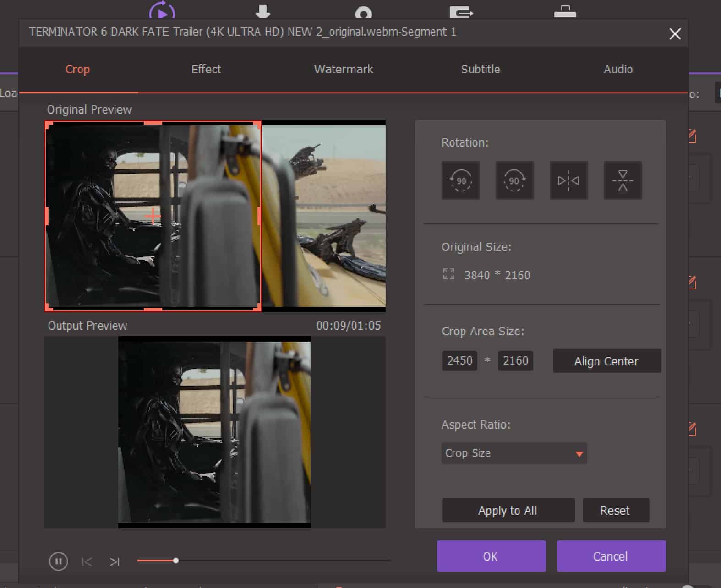Click the uncropped area of Original Preview

(324, 216)
